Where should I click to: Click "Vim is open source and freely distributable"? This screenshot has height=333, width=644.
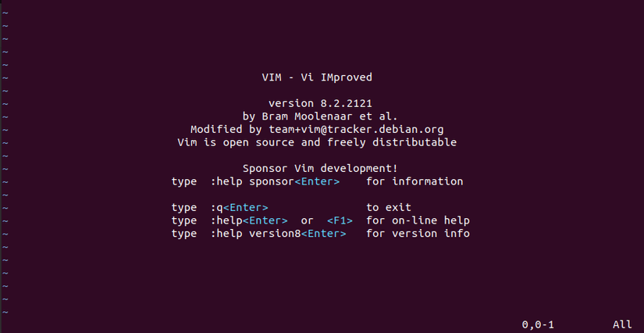(x=317, y=142)
